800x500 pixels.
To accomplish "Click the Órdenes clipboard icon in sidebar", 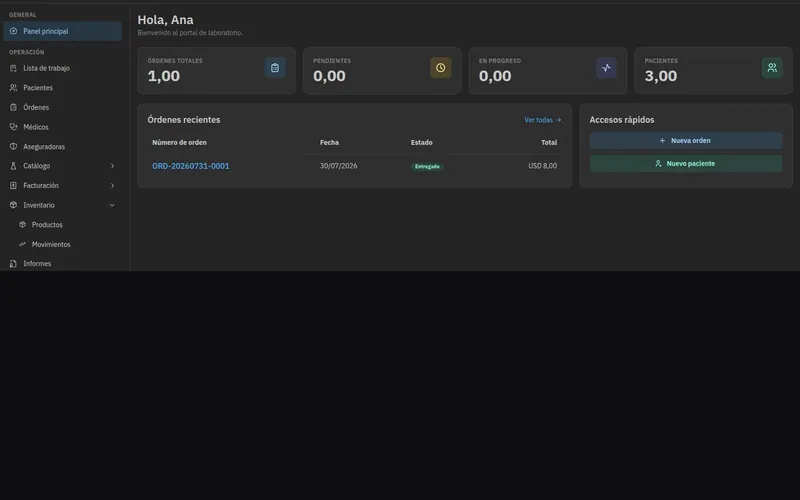I will (x=13, y=107).
